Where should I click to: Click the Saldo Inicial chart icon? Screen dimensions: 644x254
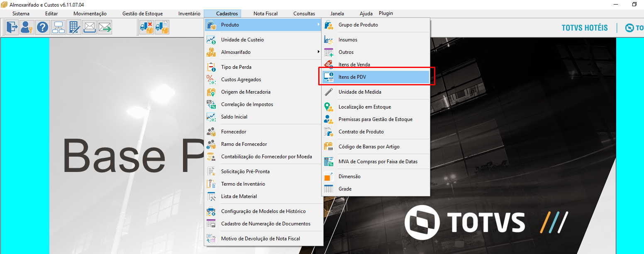[x=211, y=117]
